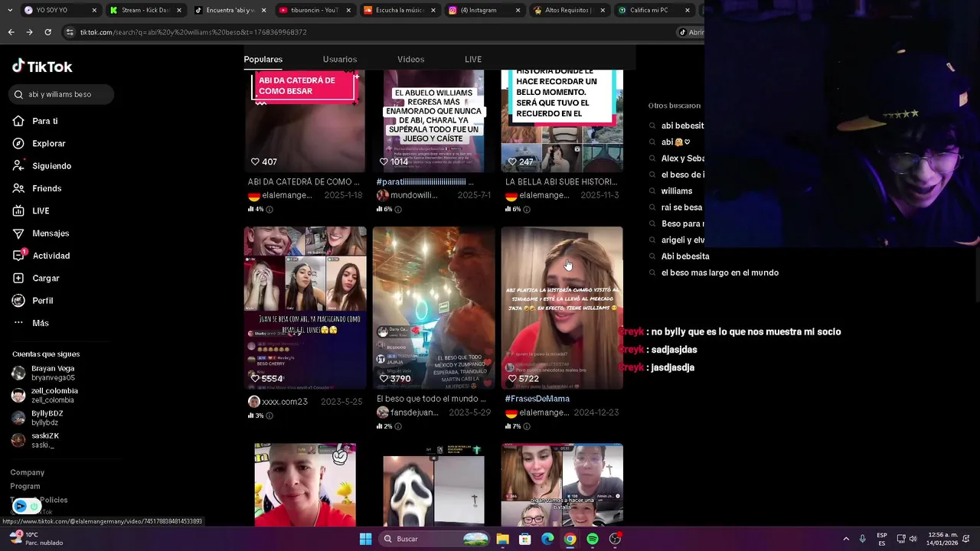This screenshot has width=980, height=551.
Task: Click info icon next to 7% stat
Action: (x=527, y=426)
